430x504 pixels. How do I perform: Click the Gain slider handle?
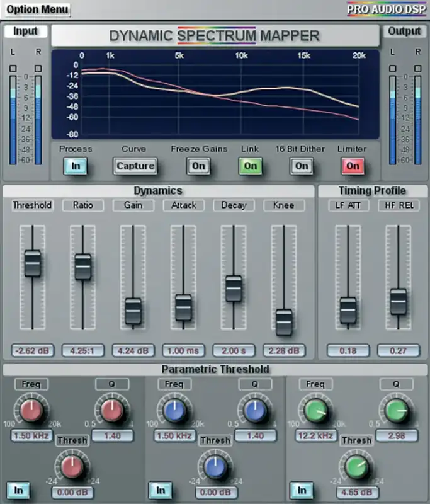click(133, 311)
